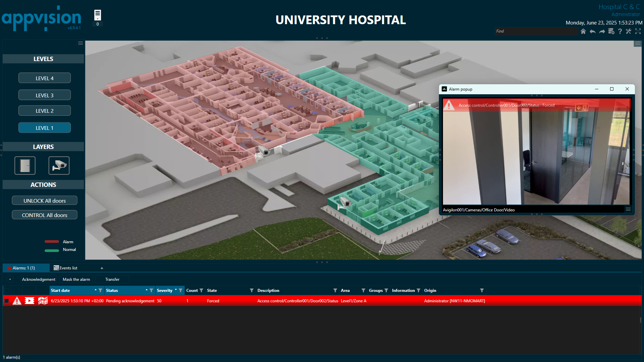Click the map locate icon in alarm row
The image size is (644, 362).
[x=43, y=301]
